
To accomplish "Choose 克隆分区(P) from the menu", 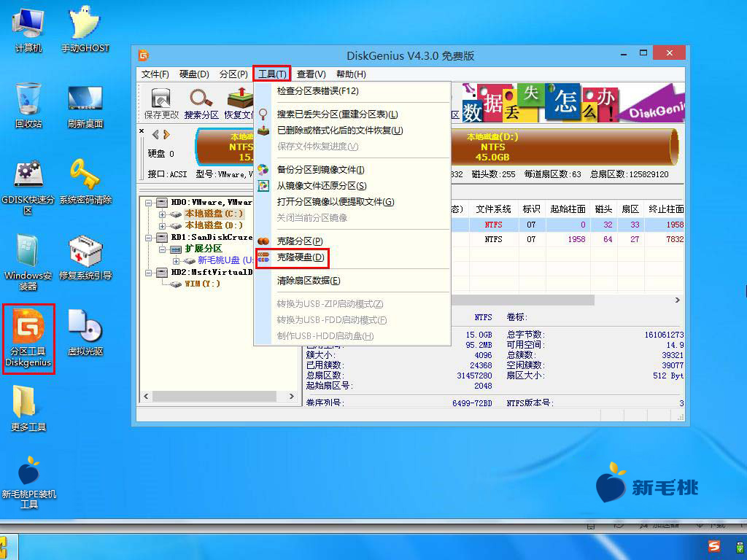I will click(353, 241).
